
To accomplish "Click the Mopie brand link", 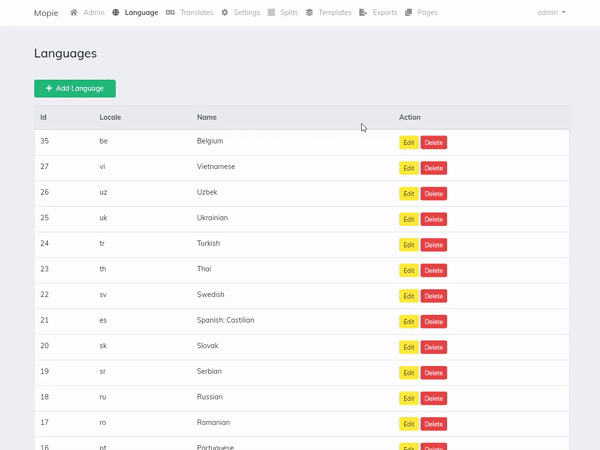I will tap(46, 13).
